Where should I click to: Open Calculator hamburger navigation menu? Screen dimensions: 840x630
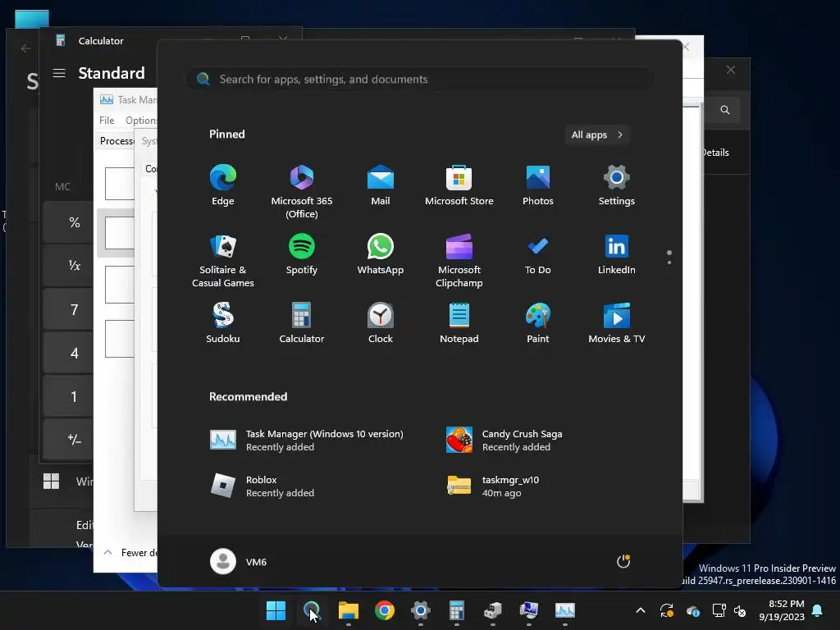click(59, 73)
